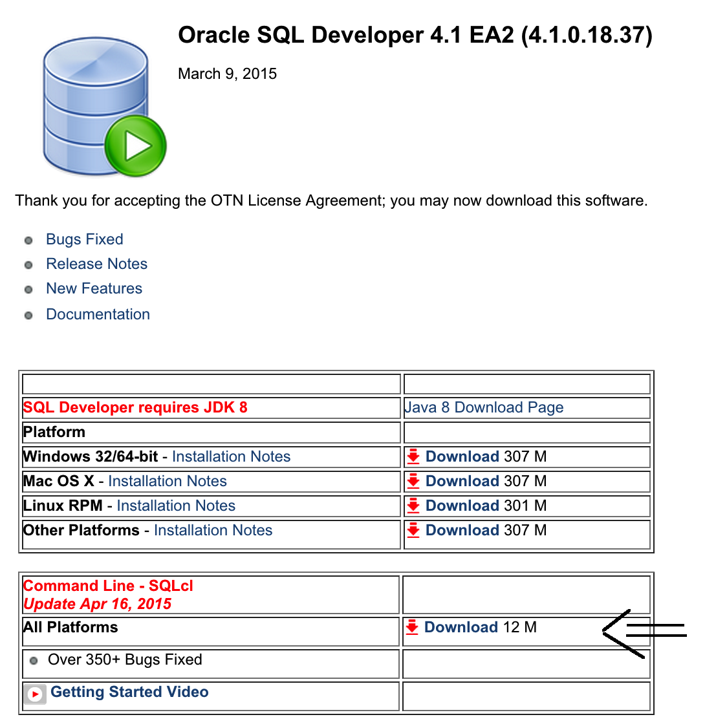Download the Windows 32/64-bit 307 M package

tap(462, 456)
